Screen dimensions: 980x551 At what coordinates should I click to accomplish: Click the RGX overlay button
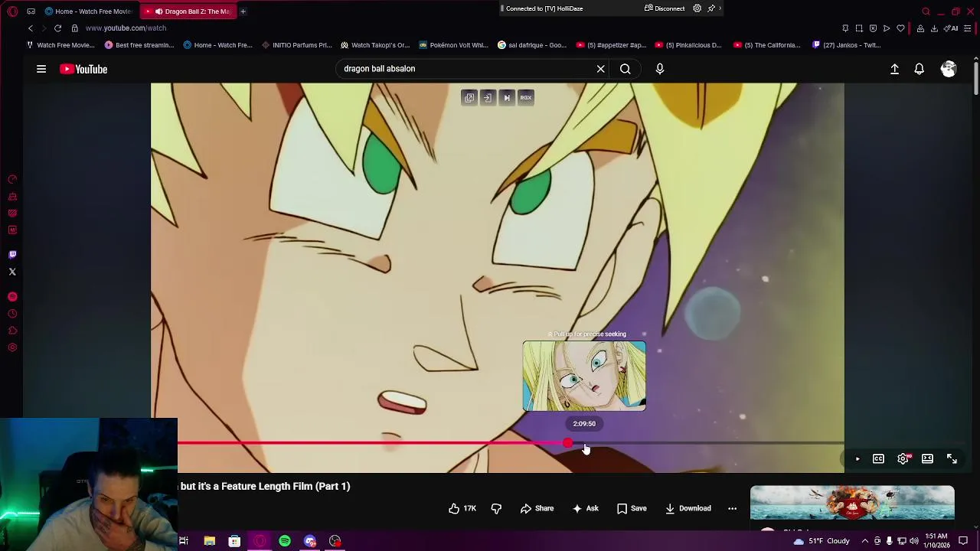point(526,97)
